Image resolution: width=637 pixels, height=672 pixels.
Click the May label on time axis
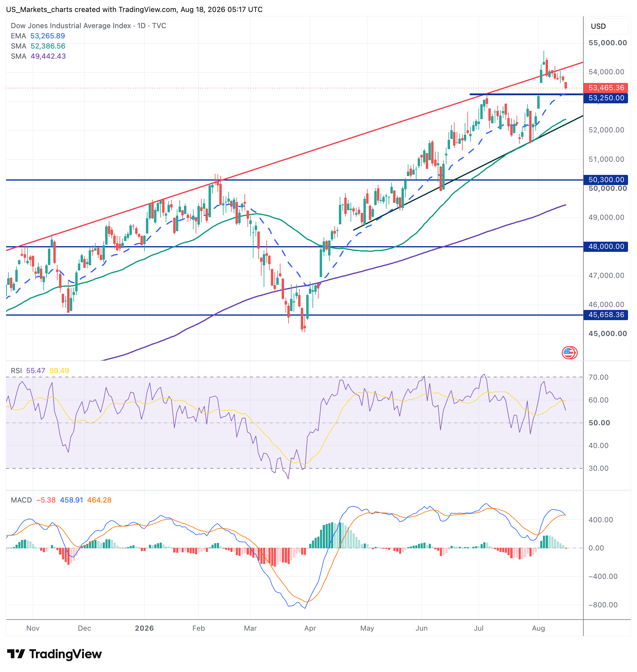point(367,628)
